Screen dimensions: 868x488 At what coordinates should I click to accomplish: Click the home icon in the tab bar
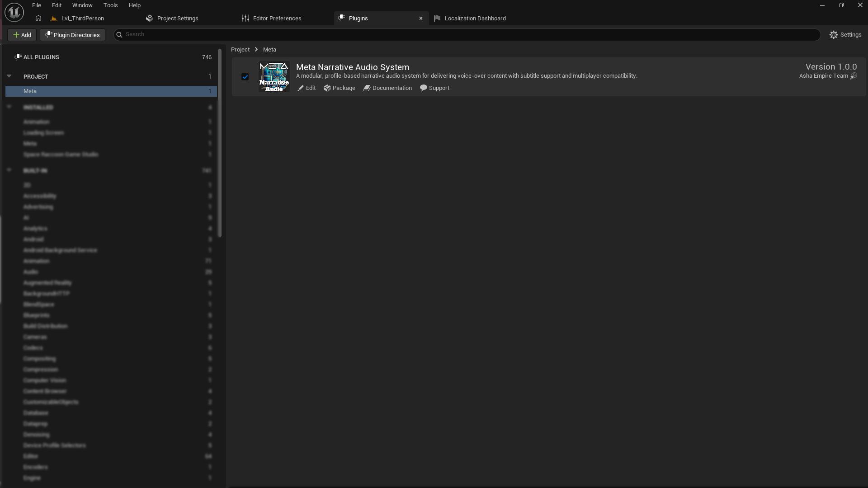point(38,19)
